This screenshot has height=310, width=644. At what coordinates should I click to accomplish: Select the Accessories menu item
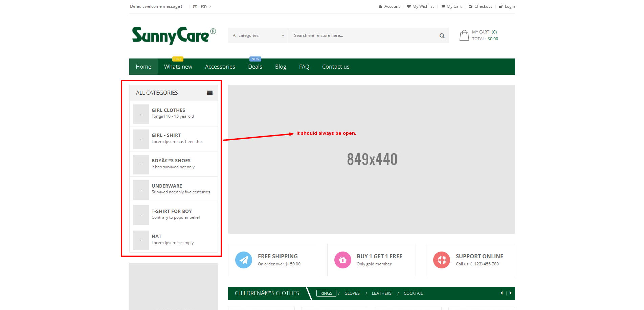click(220, 67)
